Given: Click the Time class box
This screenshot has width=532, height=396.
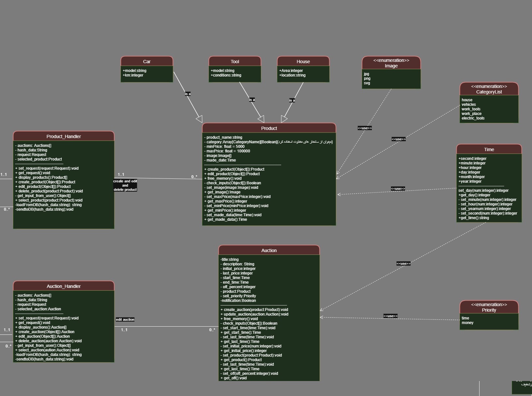Looking at the screenshot, I should tap(489, 182).
